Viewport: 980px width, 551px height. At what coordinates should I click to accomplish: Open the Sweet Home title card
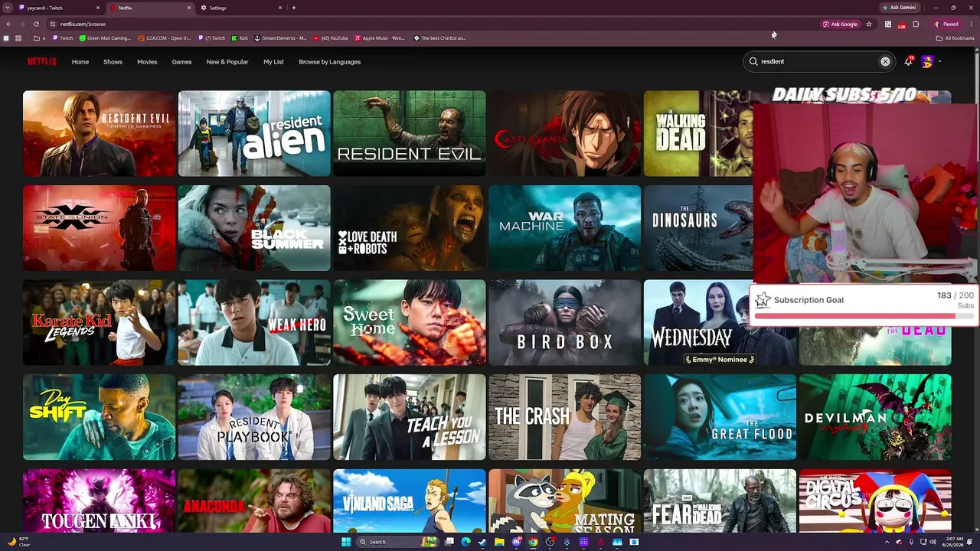coord(410,322)
